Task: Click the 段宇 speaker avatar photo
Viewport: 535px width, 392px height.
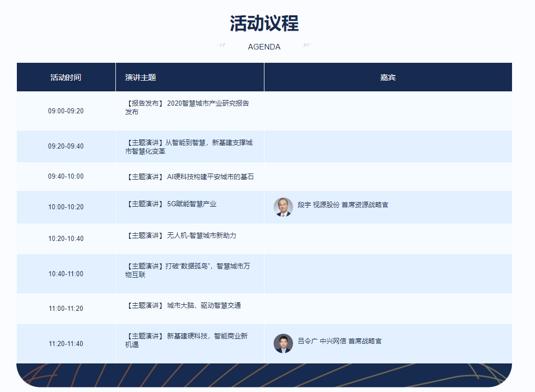Action: (x=283, y=207)
